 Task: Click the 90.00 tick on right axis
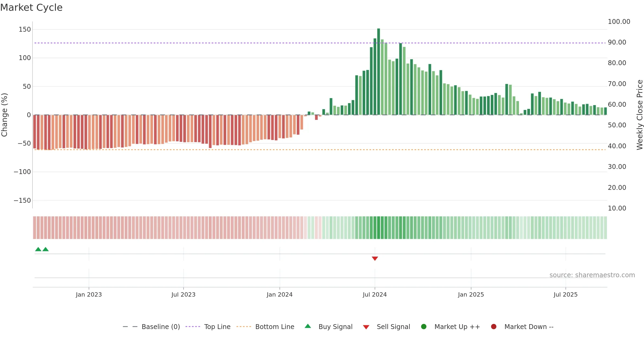click(x=617, y=42)
